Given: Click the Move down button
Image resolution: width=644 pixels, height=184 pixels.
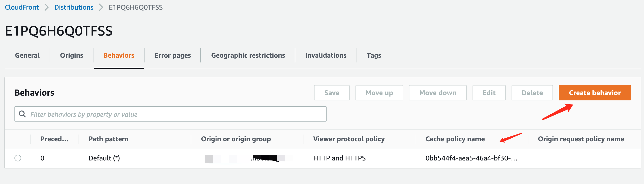Looking at the screenshot, I should [x=438, y=93].
